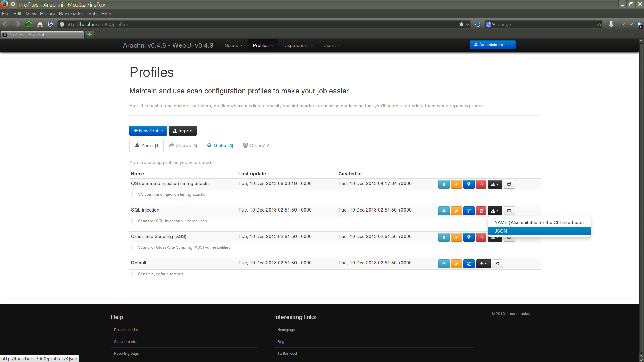Show the SQL injection profile details
644x362 pixels.
pos(444,211)
